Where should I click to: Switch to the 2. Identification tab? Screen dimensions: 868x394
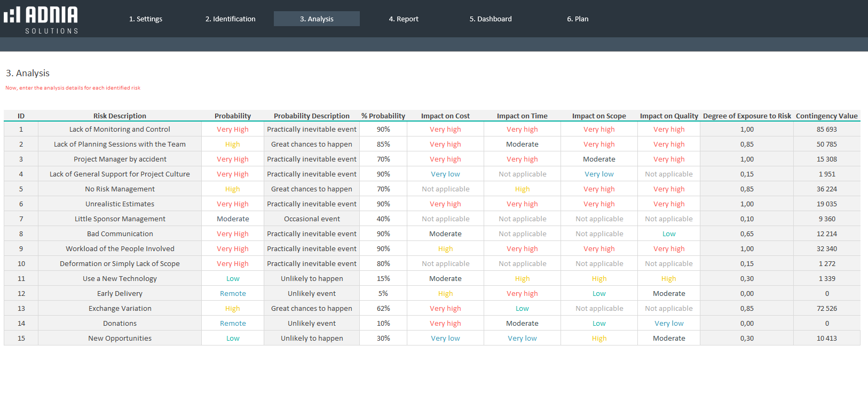click(230, 19)
